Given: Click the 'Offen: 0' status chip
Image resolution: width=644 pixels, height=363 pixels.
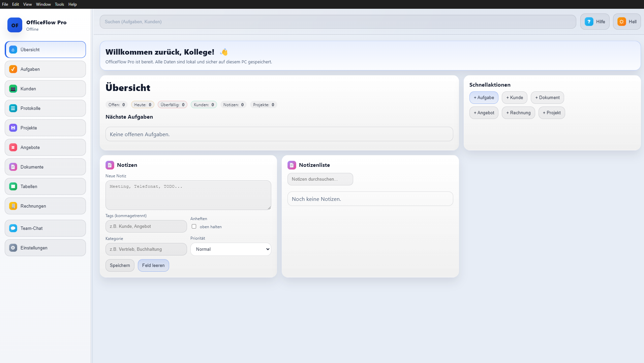Looking at the screenshot, I should pos(117,104).
